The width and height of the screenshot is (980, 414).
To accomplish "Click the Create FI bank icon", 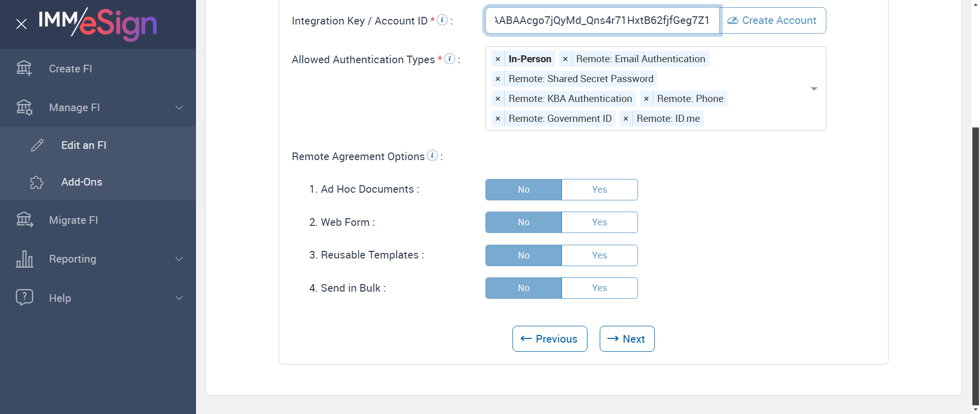I will coord(24,68).
